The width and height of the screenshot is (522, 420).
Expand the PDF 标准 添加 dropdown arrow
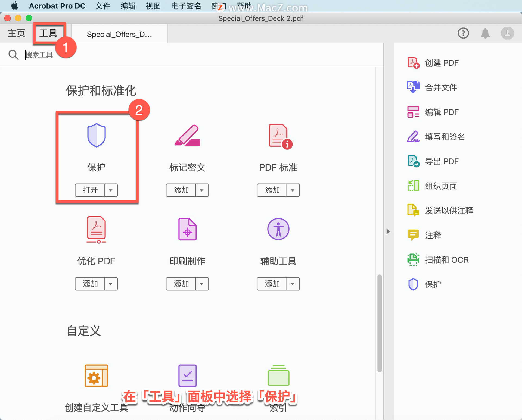pyautogui.click(x=293, y=190)
